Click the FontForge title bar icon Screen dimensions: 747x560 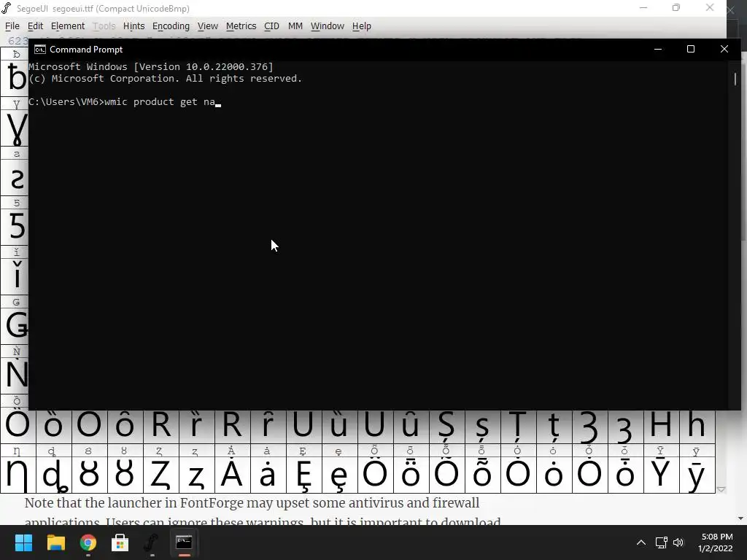coord(7,8)
